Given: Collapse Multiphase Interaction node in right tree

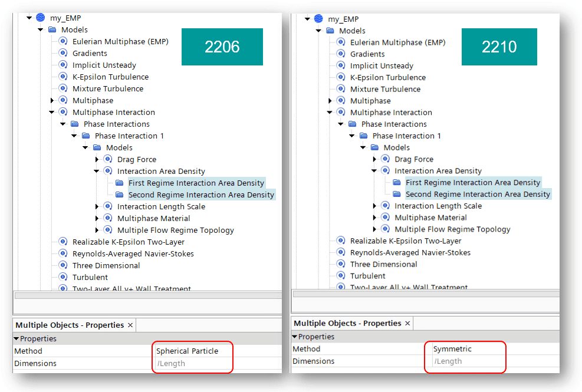Looking at the screenshot, I should 330,113.
